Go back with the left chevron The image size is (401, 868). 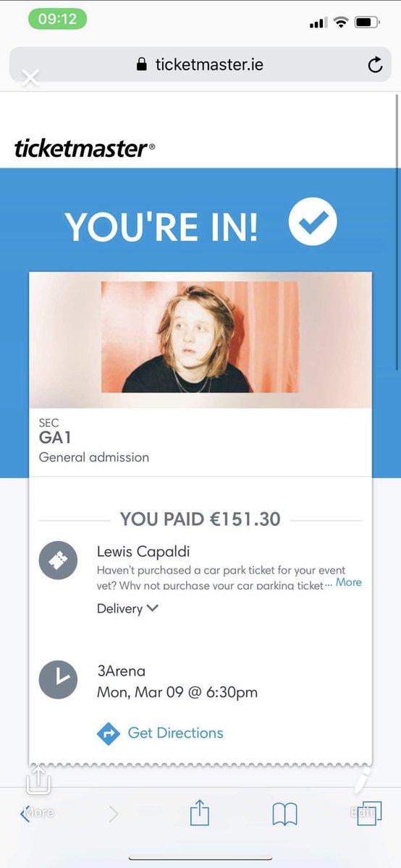tap(26, 814)
